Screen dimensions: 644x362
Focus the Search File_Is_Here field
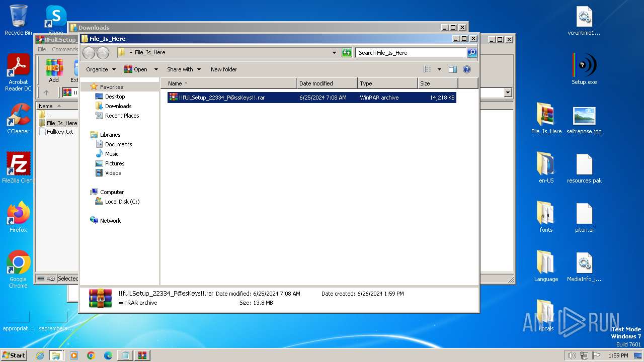pos(411,52)
